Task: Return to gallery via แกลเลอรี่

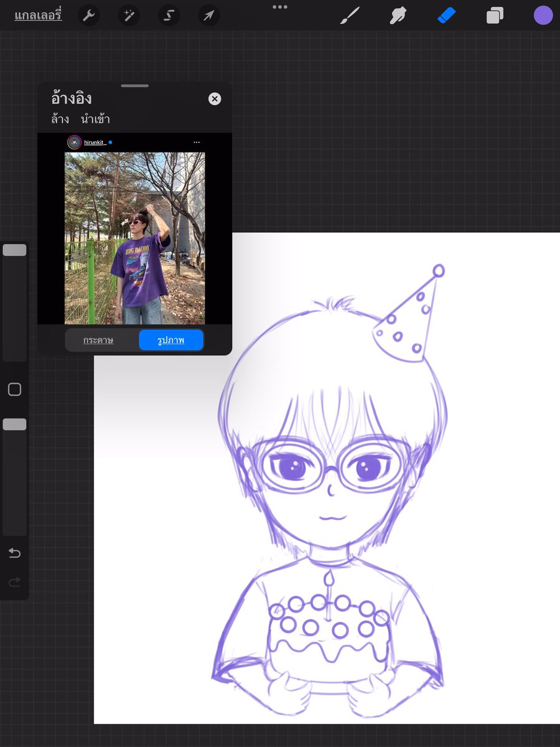Action: (39, 16)
